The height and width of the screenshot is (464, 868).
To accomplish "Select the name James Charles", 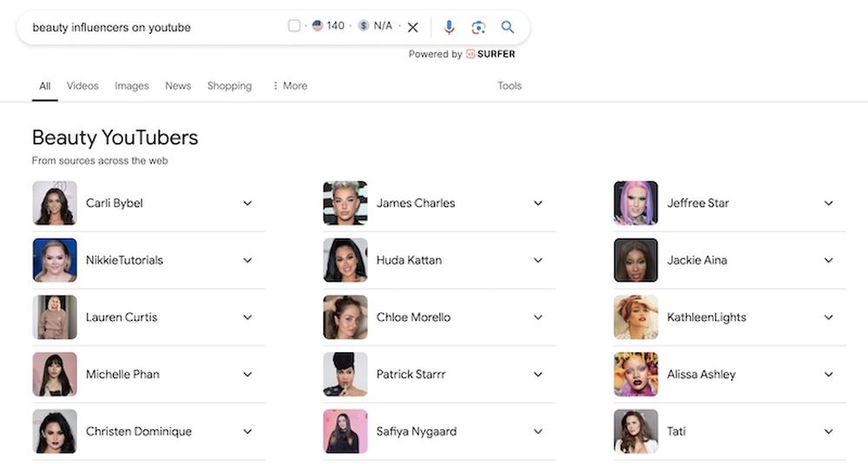I will tap(416, 203).
